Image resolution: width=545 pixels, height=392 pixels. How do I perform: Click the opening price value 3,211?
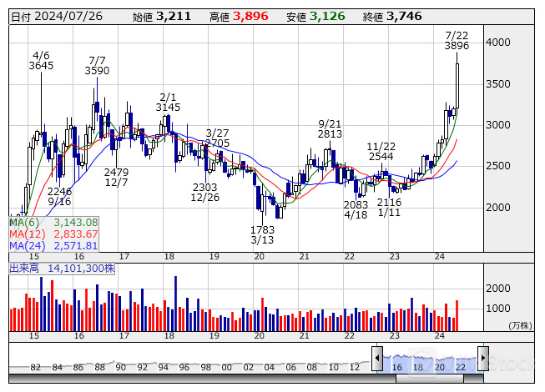pyautogui.click(x=174, y=17)
